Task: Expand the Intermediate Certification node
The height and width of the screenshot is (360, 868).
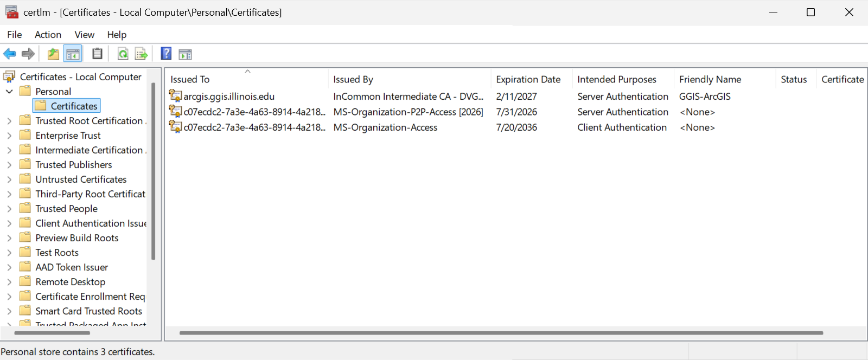Action: coord(9,150)
